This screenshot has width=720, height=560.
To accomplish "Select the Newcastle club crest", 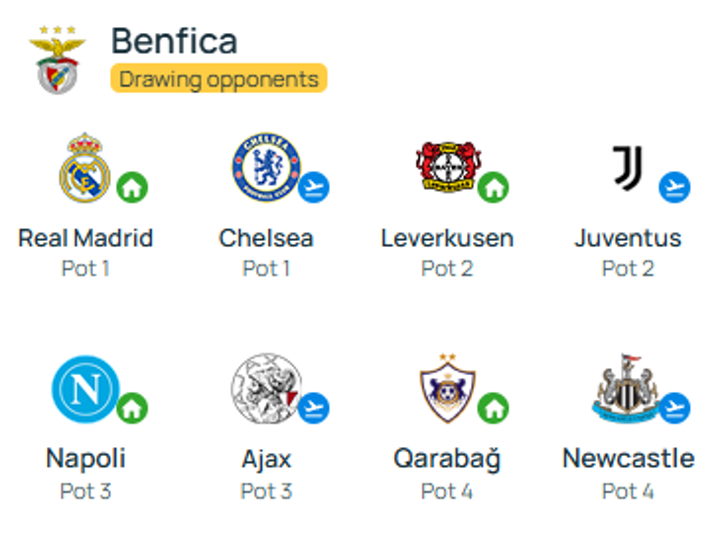I will tap(626, 387).
